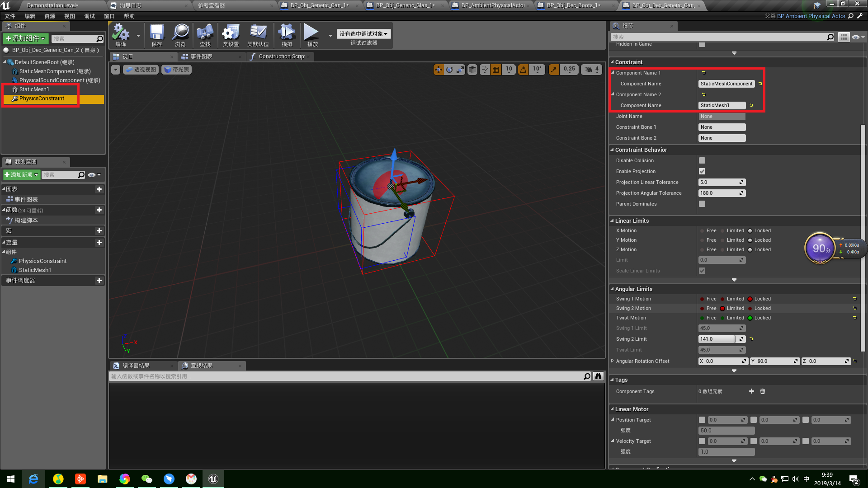Expand the Angular Rotation Offset row
868x488 pixels.
(x=613, y=361)
